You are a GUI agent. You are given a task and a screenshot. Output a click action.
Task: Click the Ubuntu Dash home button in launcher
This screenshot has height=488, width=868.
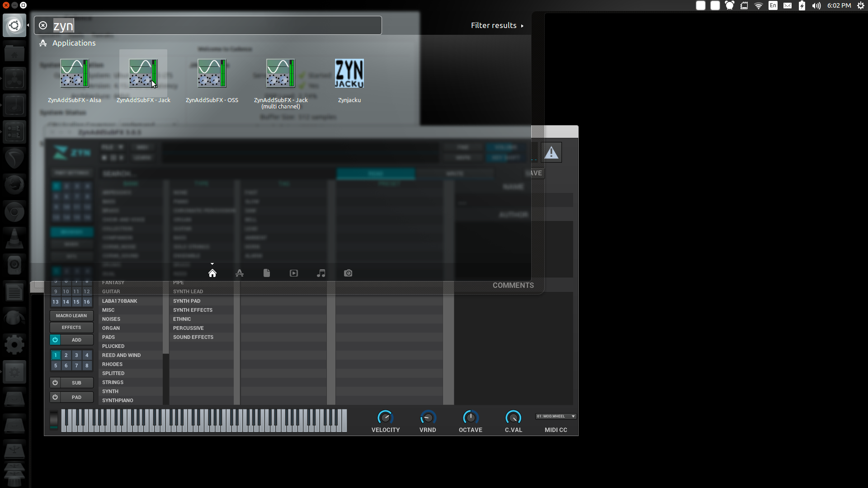coord(14,25)
